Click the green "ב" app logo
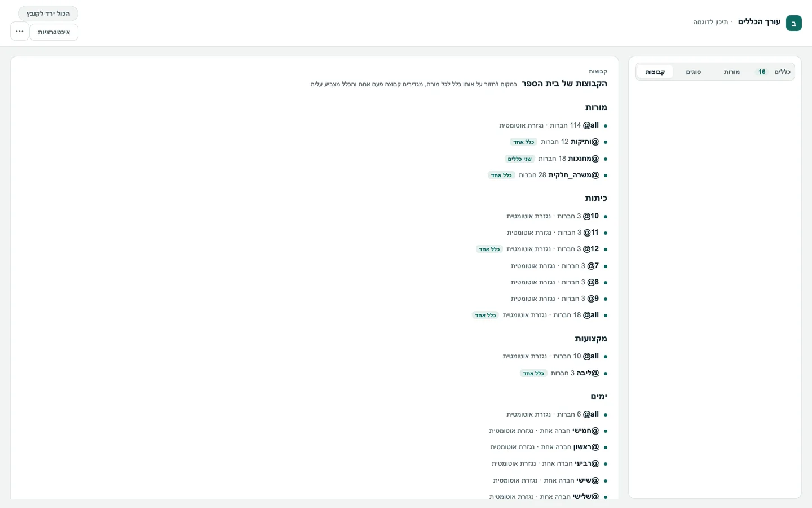 793,23
